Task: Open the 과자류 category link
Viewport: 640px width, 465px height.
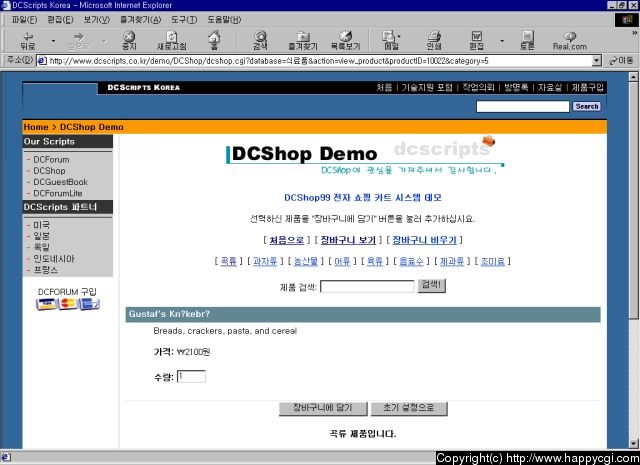Action: point(264,261)
